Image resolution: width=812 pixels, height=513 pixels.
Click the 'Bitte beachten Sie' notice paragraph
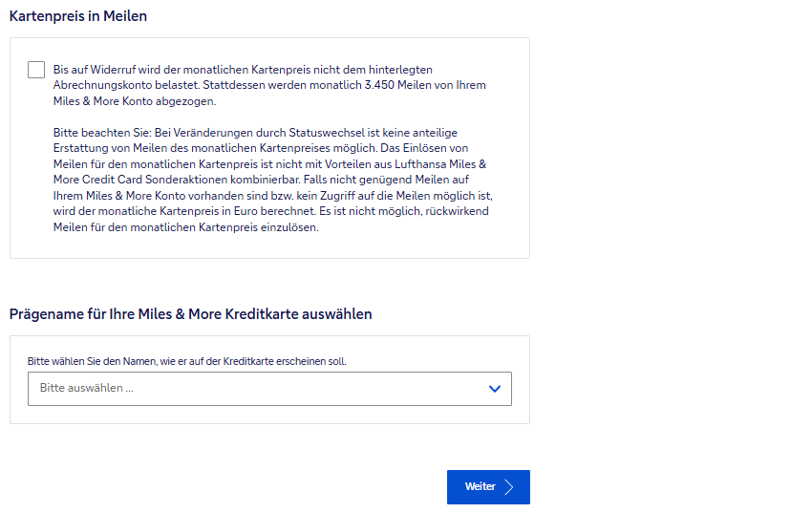(x=272, y=180)
